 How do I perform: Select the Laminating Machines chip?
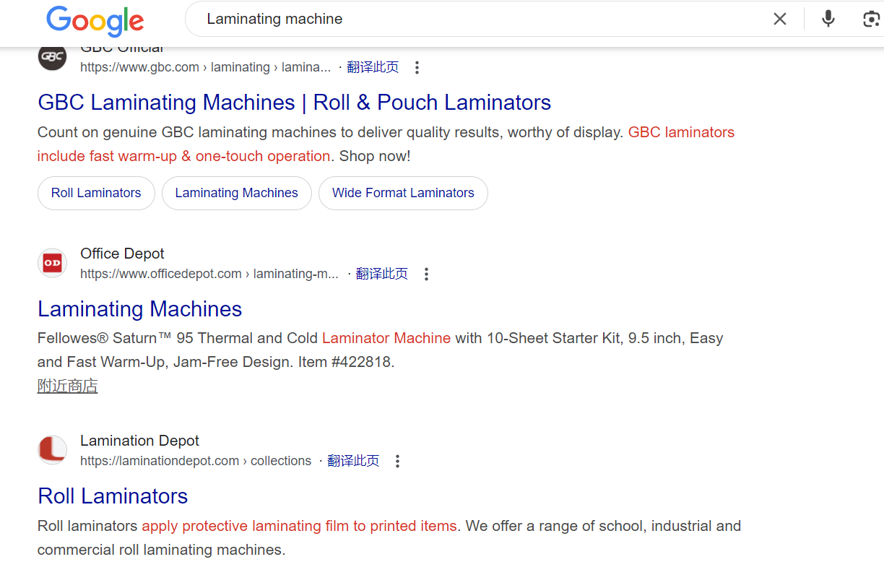pyautogui.click(x=236, y=193)
